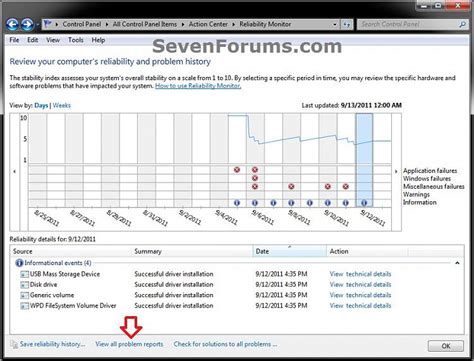Open the Tools menu
Screen dimensions: 474x361
(x=76, y=40)
